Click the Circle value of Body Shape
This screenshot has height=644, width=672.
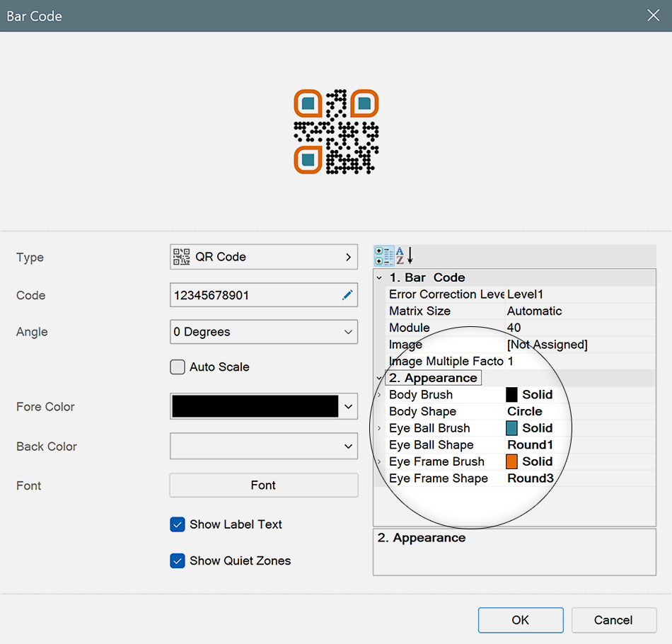tap(525, 412)
